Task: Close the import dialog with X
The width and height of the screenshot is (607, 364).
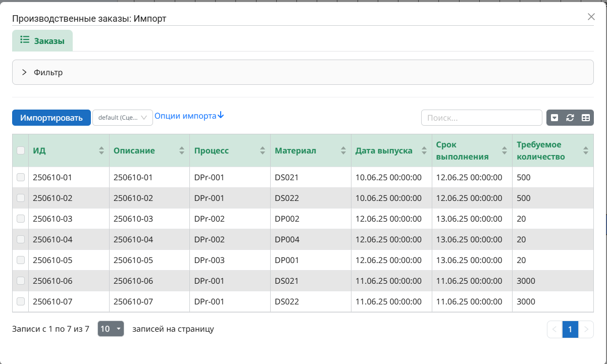Action: tap(591, 17)
